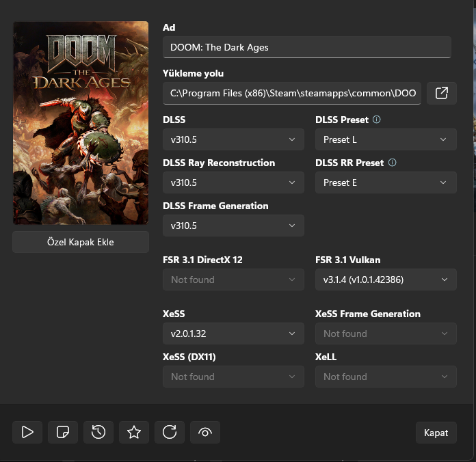Click the Kapat button
476x462 pixels.
[436, 433]
